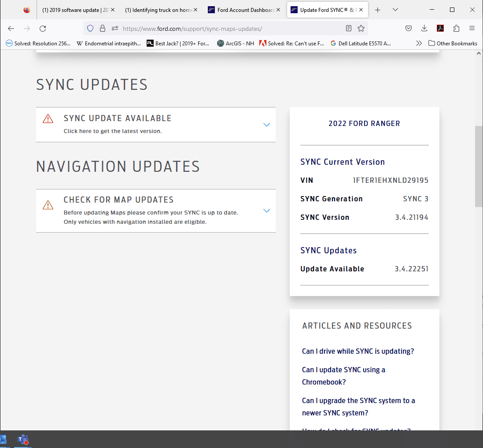Screen dimensions: 483x448
Task: Close the Identifying truck on home tab
Action: (x=195, y=10)
